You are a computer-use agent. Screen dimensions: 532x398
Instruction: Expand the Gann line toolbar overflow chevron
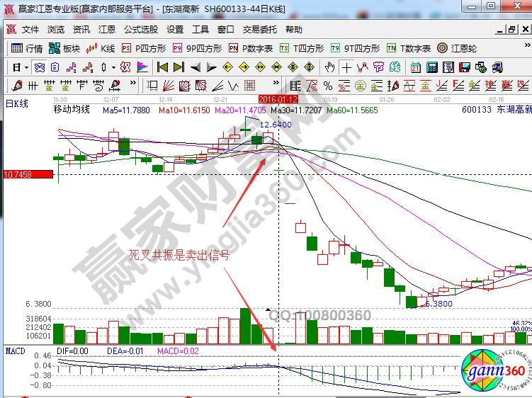[133, 82]
